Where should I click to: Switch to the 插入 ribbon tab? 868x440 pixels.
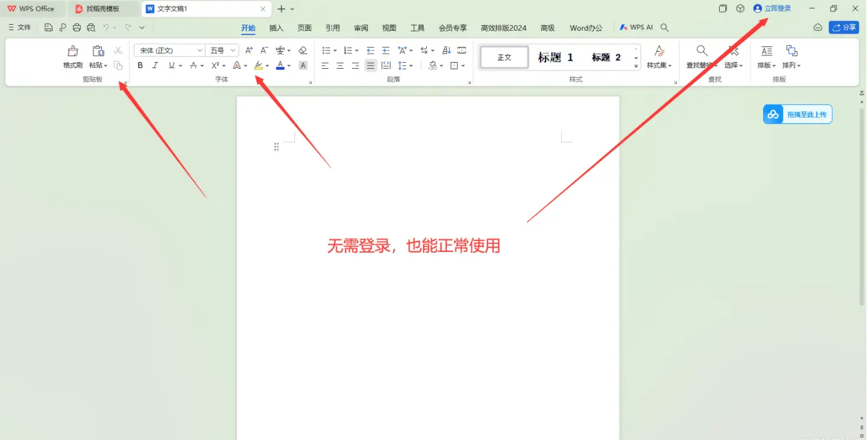click(x=276, y=28)
